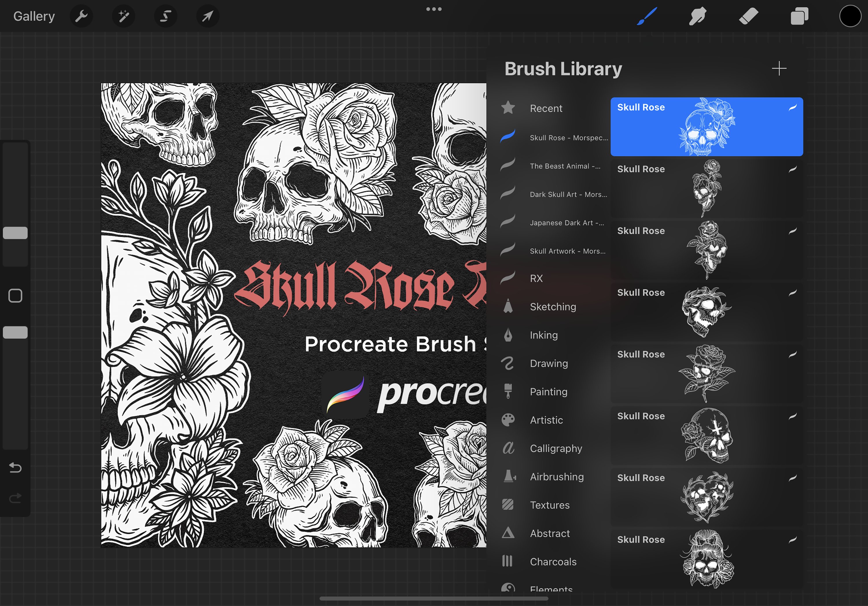Open the RX brush set
Image resolution: width=868 pixels, height=606 pixels.
[x=536, y=278]
